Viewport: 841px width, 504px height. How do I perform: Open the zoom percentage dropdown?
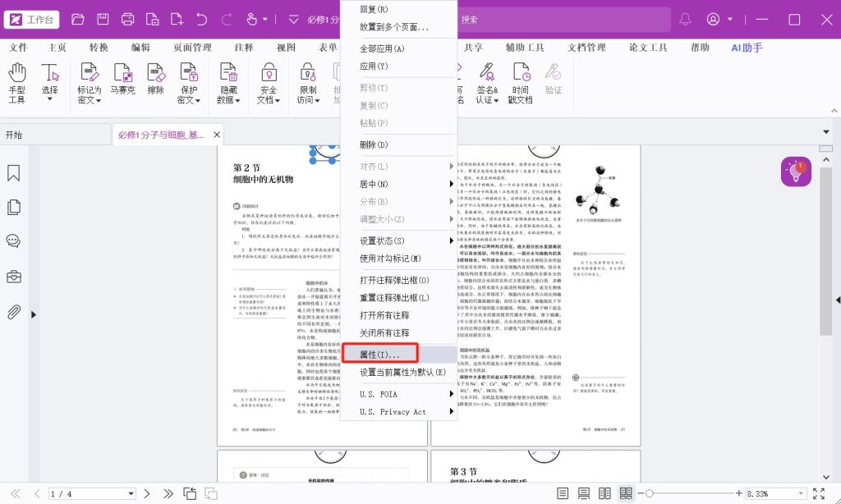pos(800,493)
